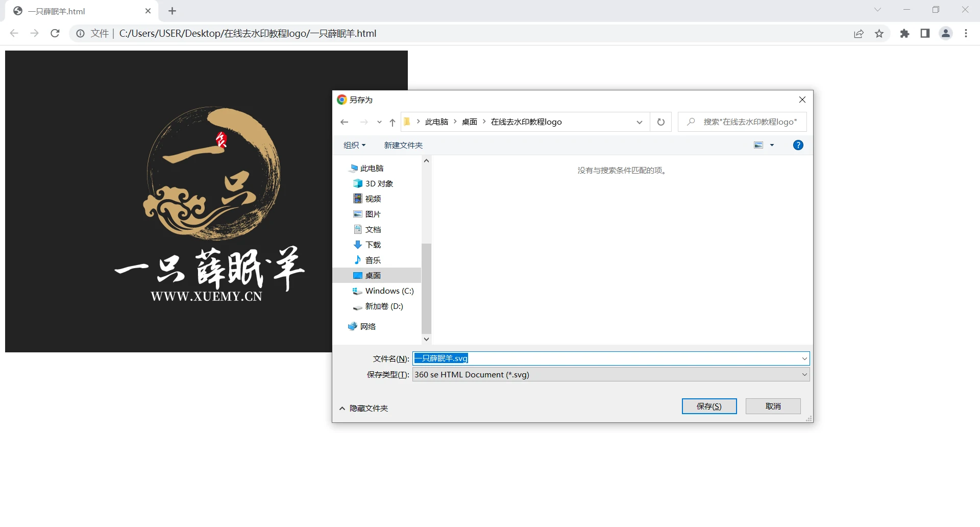Image resolution: width=980 pixels, height=527 pixels.
Task: Open help with the question mark icon
Action: tap(798, 145)
